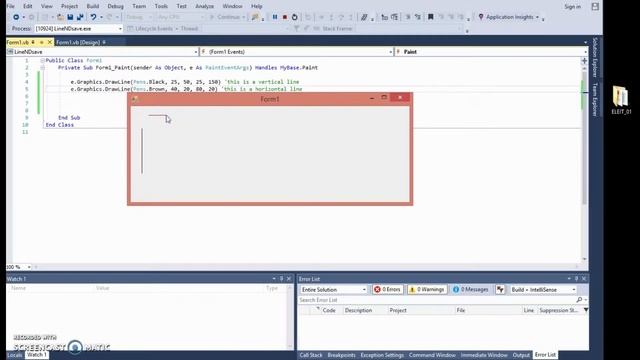Open the Debug menu

click(116, 6)
